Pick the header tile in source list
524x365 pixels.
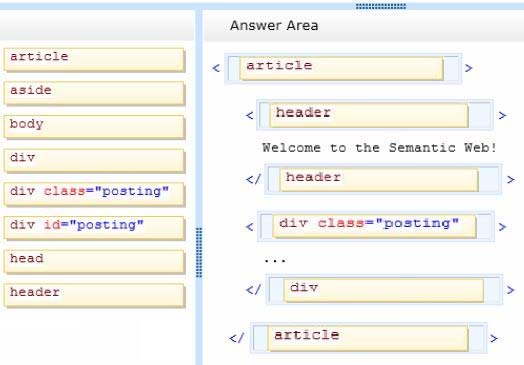(x=94, y=295)
